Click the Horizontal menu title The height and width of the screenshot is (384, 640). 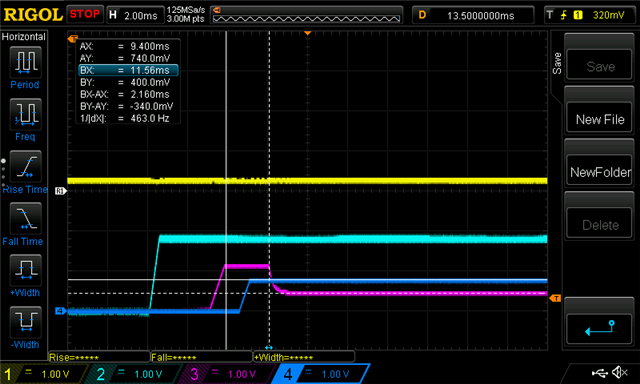tap(24, 37)
